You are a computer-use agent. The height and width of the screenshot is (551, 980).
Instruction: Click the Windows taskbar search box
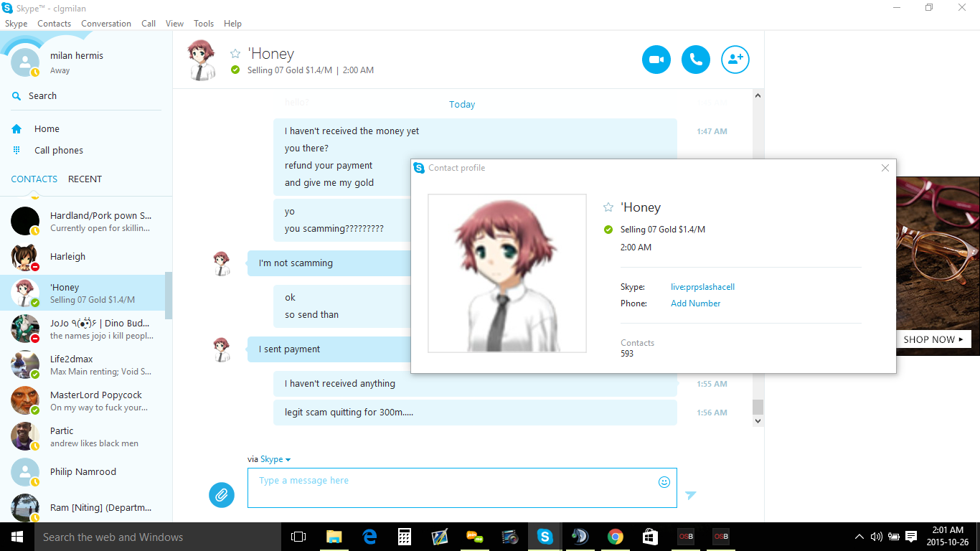click(x=158, y=537)
